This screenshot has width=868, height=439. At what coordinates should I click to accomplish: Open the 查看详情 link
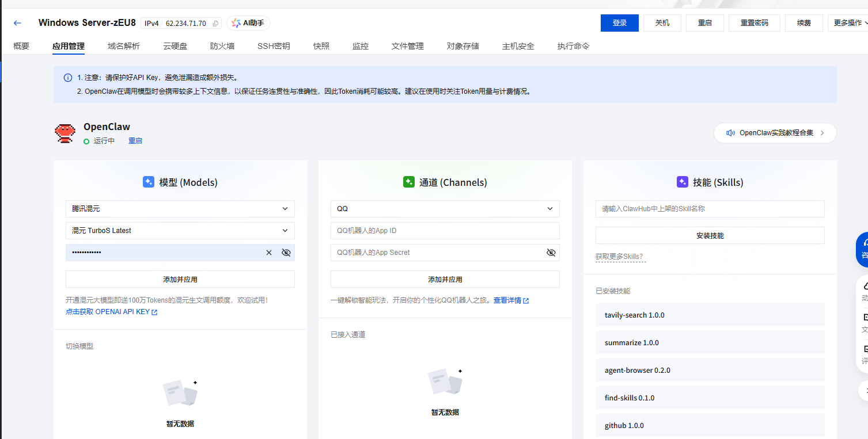(x=507, y=300)
